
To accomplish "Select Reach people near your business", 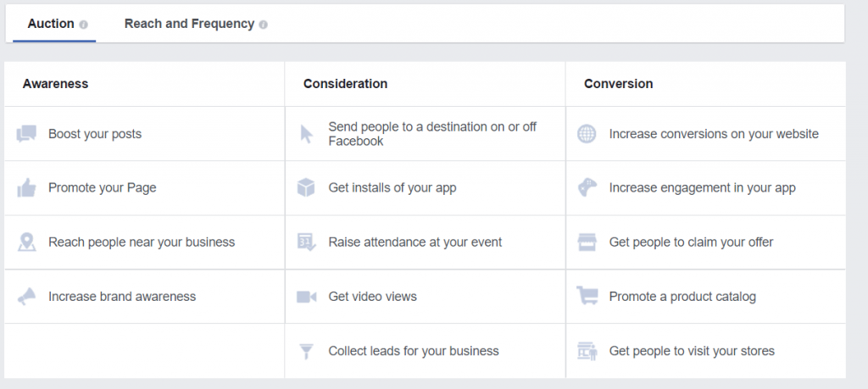I will tap(144, 242).
